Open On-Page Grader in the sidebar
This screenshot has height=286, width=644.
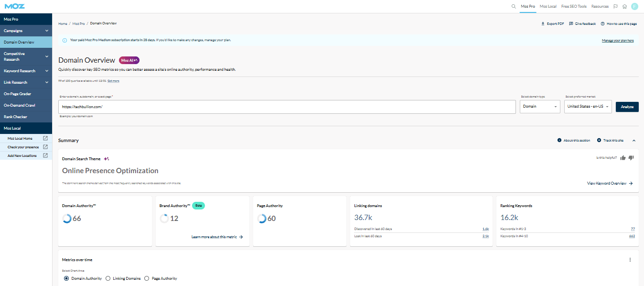tap(26, 94)
